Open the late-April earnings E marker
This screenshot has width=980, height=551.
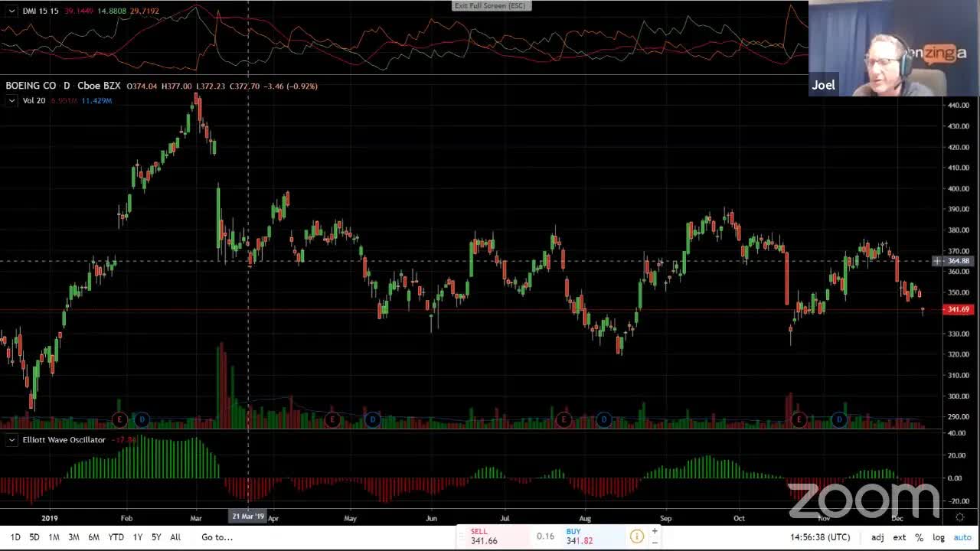pyautogui.click(x=332, y=419)
